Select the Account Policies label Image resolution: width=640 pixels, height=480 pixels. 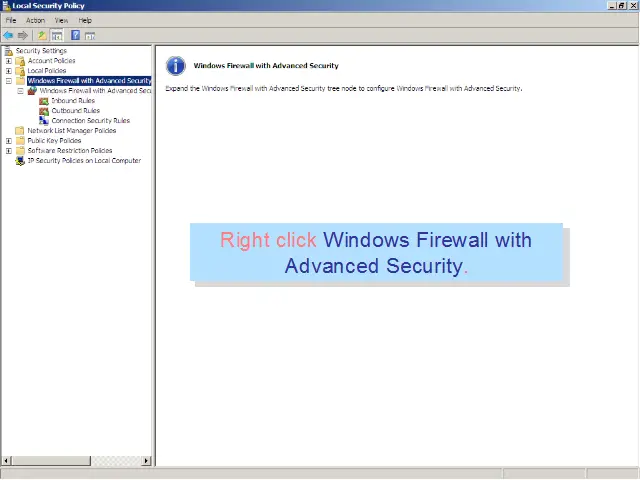pyautogui.click(x=51, y=61)
